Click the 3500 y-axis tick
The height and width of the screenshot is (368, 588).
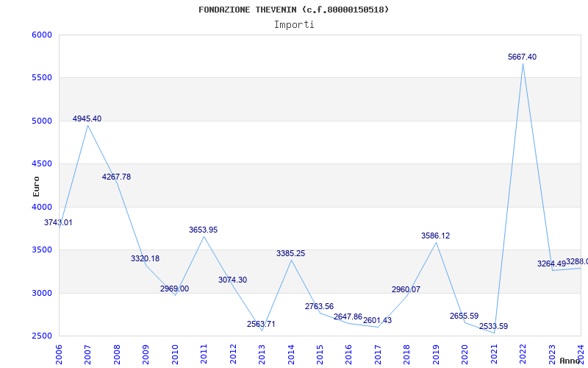coord(42,250)
